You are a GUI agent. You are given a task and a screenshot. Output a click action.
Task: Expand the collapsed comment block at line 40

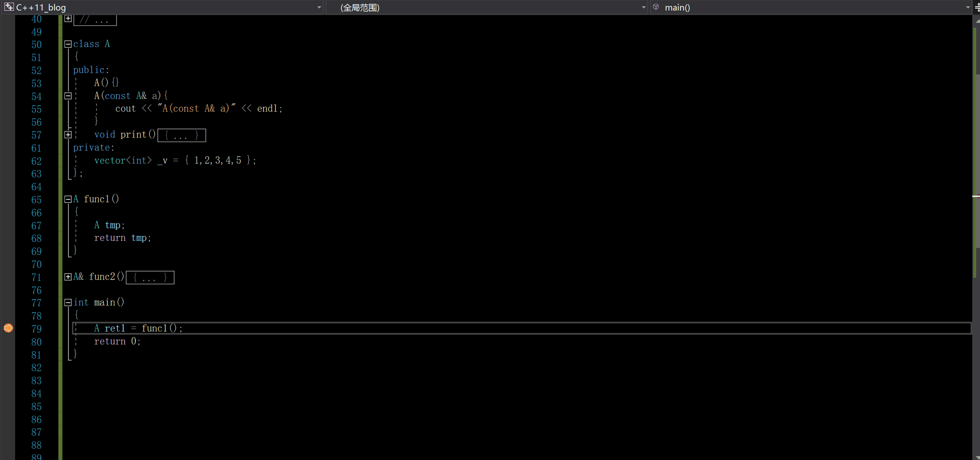coord(68,19)
